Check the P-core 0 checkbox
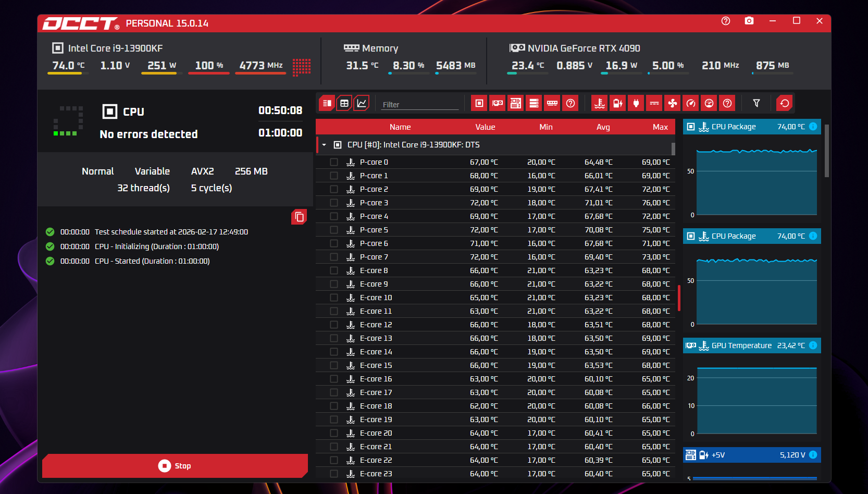Viewport: 868px width, 494px height. [334, 162]
